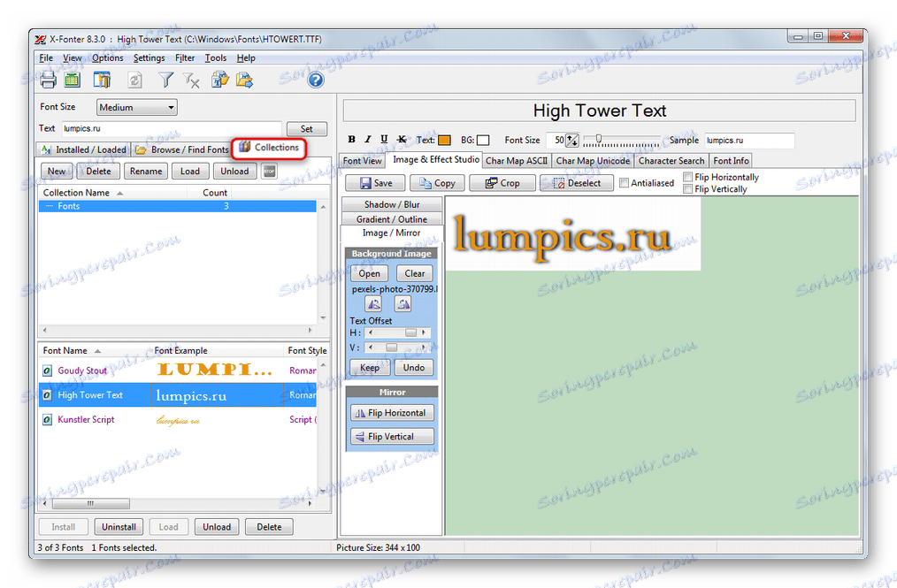The image size is (897, 588).
Task: Click into the Sample text field
Action: click(749, 140)
